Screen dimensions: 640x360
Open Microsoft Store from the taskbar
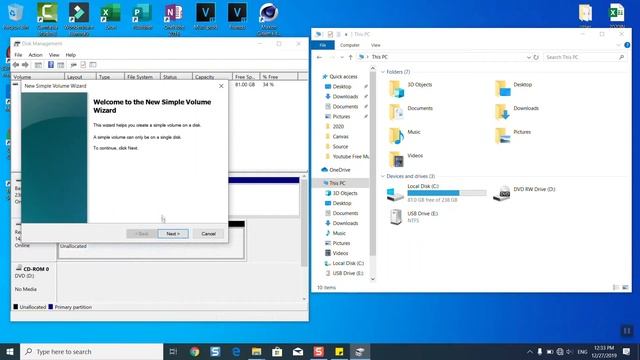coord(277,351)
